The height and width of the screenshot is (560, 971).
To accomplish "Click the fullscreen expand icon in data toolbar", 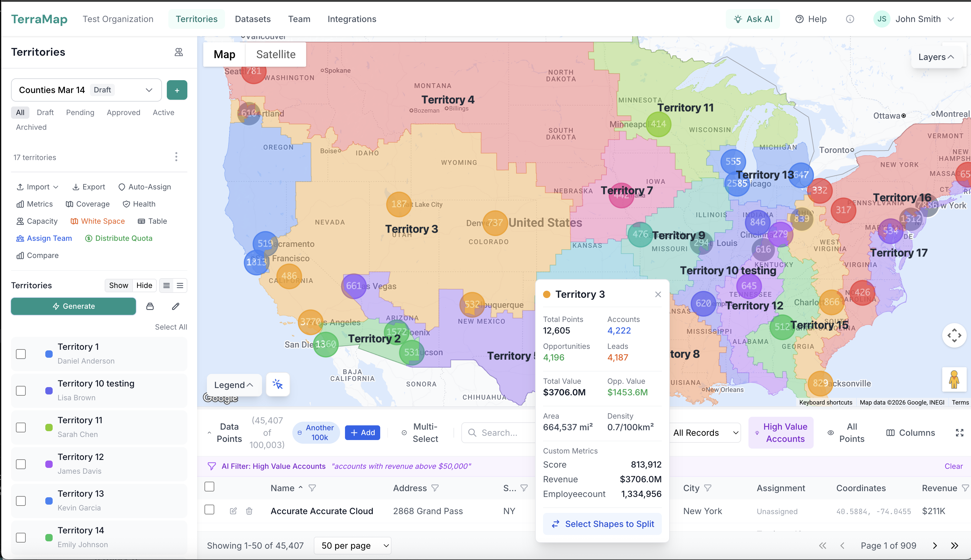I will (x=959, y=433).
